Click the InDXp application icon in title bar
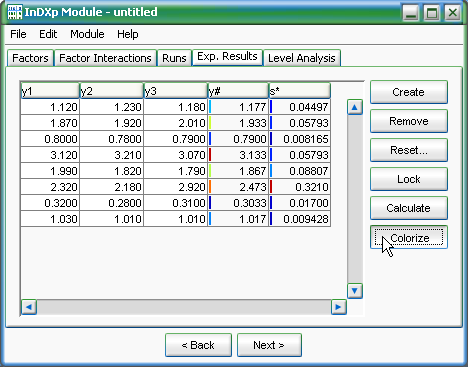468x367 pixels. pyautogui.click(x=15, y=12)
